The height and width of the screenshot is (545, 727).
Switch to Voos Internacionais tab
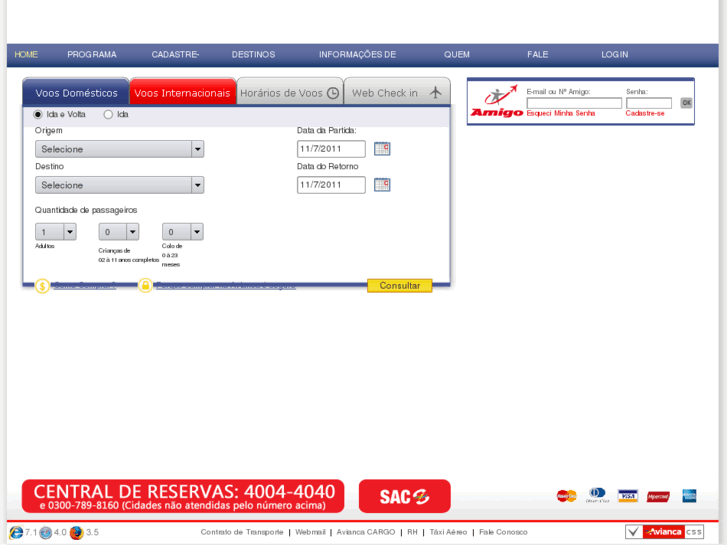pos(182,93)
